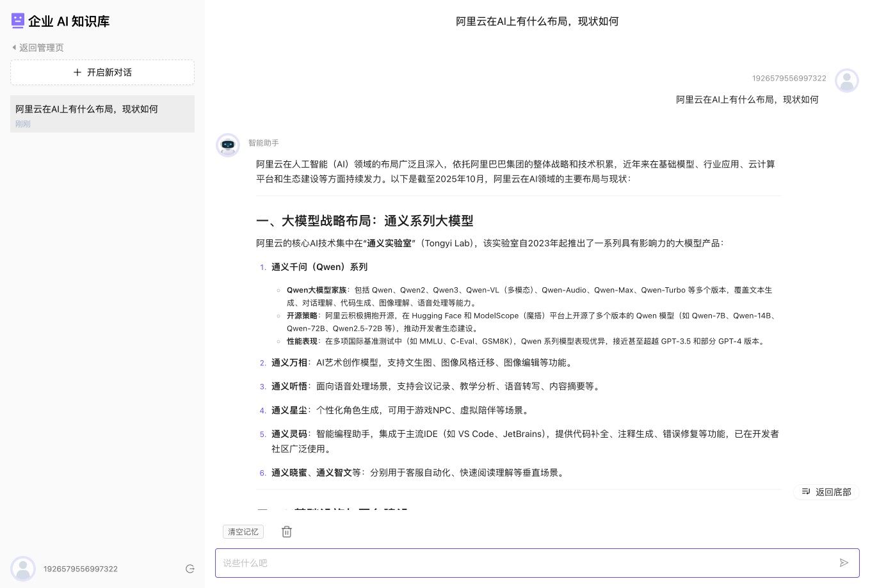Open the 返回管理页 link text
The height and width of the screenshot is (588, 870).
tap(42, 47)
